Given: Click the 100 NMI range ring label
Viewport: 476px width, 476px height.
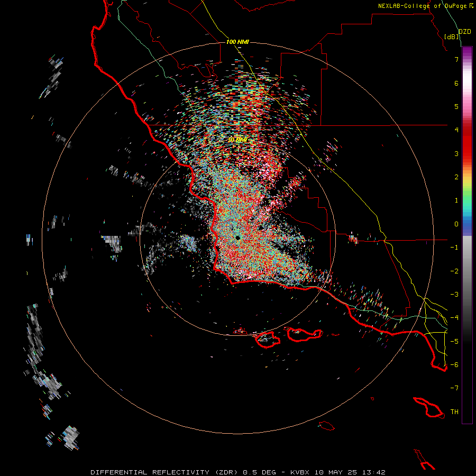Looking at the screenshot, I should coord(237,42).
